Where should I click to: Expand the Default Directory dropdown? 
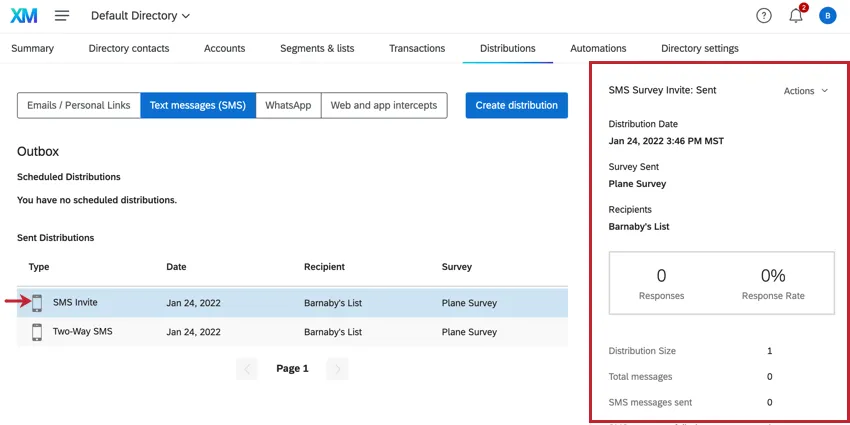point(140,16)
